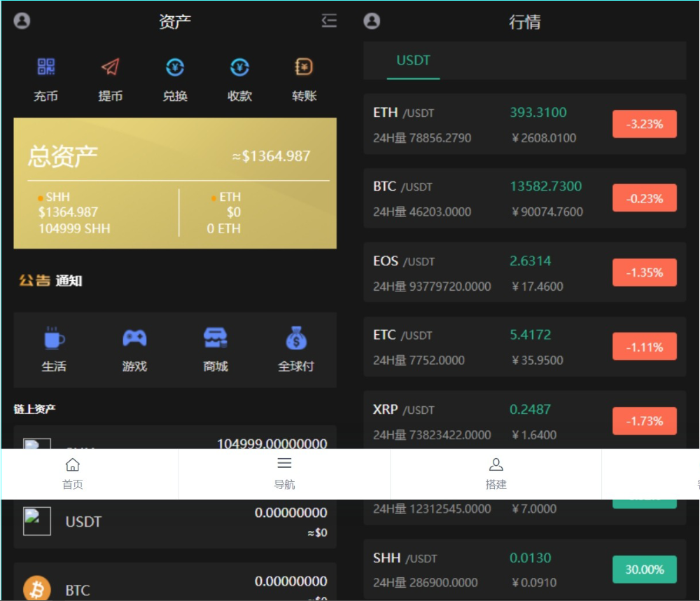
Task: Collapse the menu icon beside 资产 title
Action: click(329, 21)
